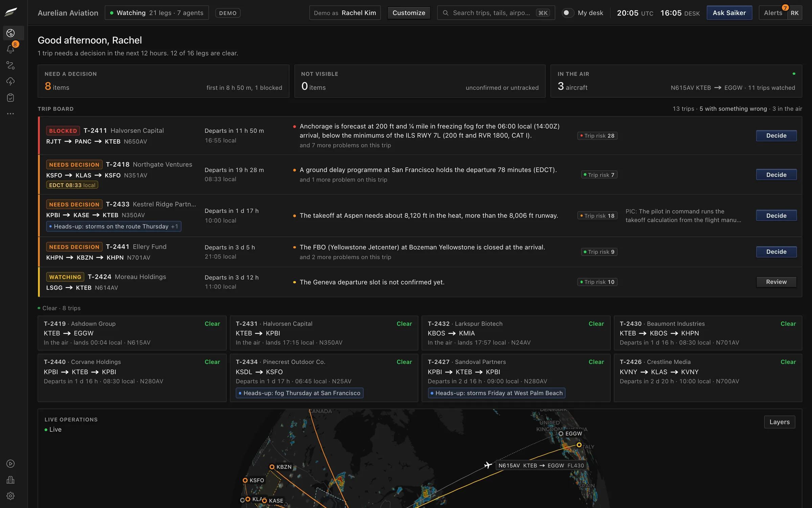The width and height of the screenshot is (812, 508).
Task: Open the Demo as Rachel Kim selector
Action: pyautogui.click(x=345, y=13)
